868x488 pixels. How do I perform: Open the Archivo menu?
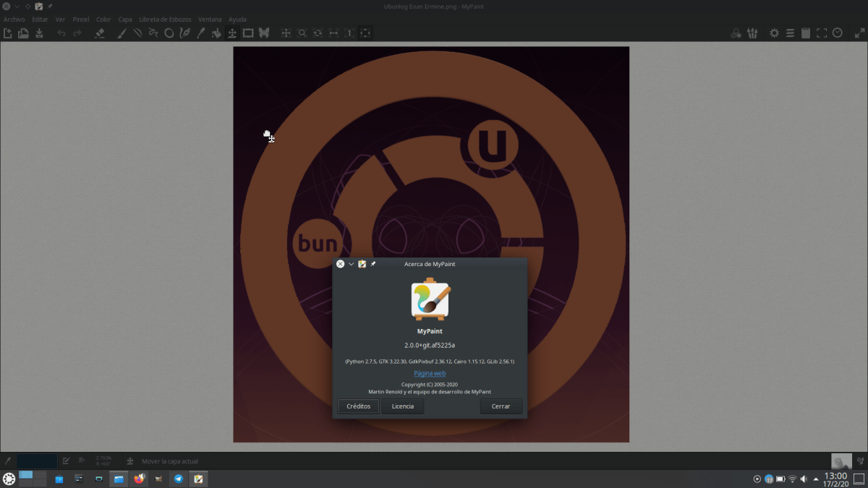(13, 20)
